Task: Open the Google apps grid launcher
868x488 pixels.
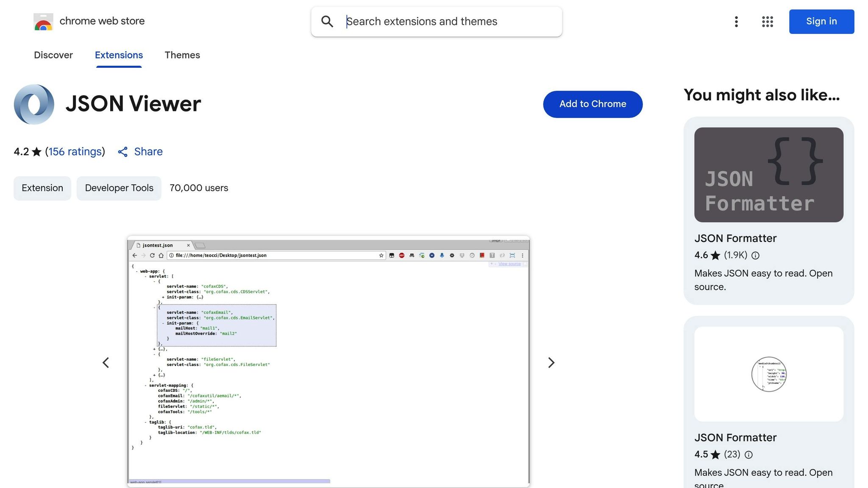Action: [767, 22]
